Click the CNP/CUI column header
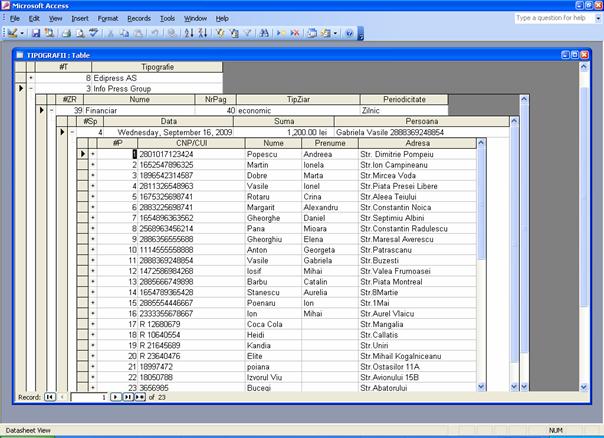Image resolution: width=604 pixels, height=438 pixels. [190, 143]
